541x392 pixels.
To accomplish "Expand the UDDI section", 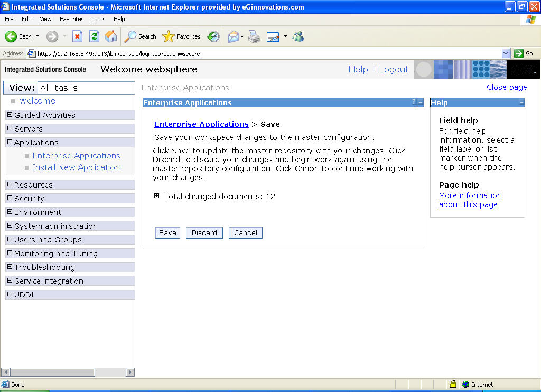I will 10,294.
